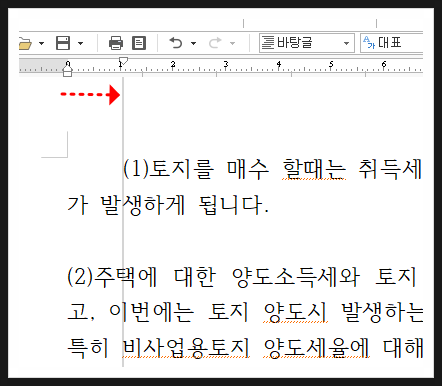The width and height of the screenshot is (442, 386).
Task: Click the word "양도소득세와"
Action: (296, 277)
